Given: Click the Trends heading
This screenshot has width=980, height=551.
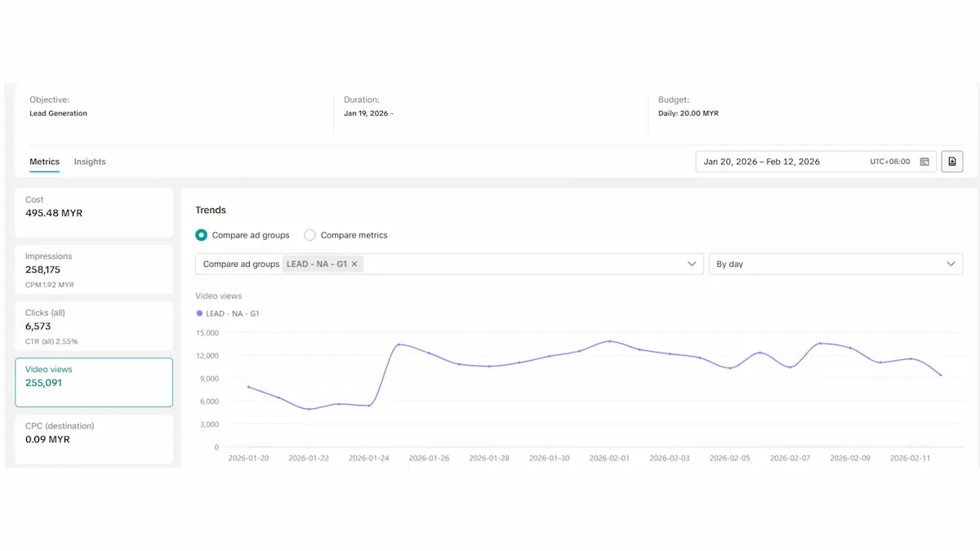Looking at the screenshot, I should pos(211,210).
